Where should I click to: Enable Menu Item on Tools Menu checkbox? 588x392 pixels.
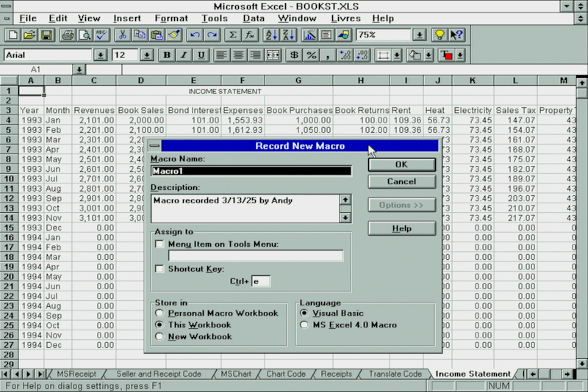(x=159, y=244)
